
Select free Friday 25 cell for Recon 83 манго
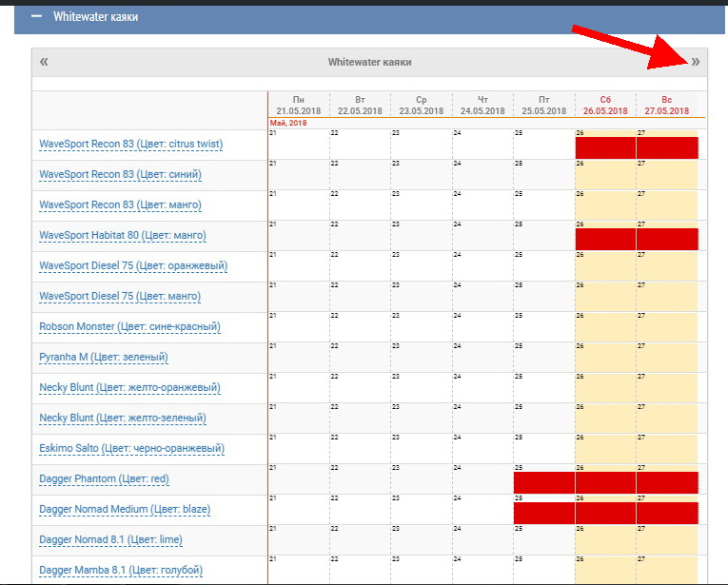(x=544, y=205)
